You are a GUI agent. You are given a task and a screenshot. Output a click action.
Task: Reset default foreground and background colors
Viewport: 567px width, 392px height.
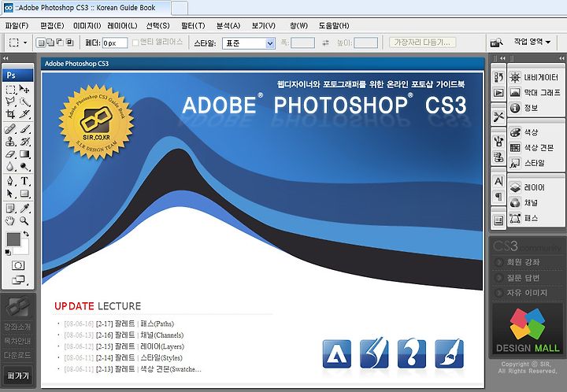click(9, 252)
